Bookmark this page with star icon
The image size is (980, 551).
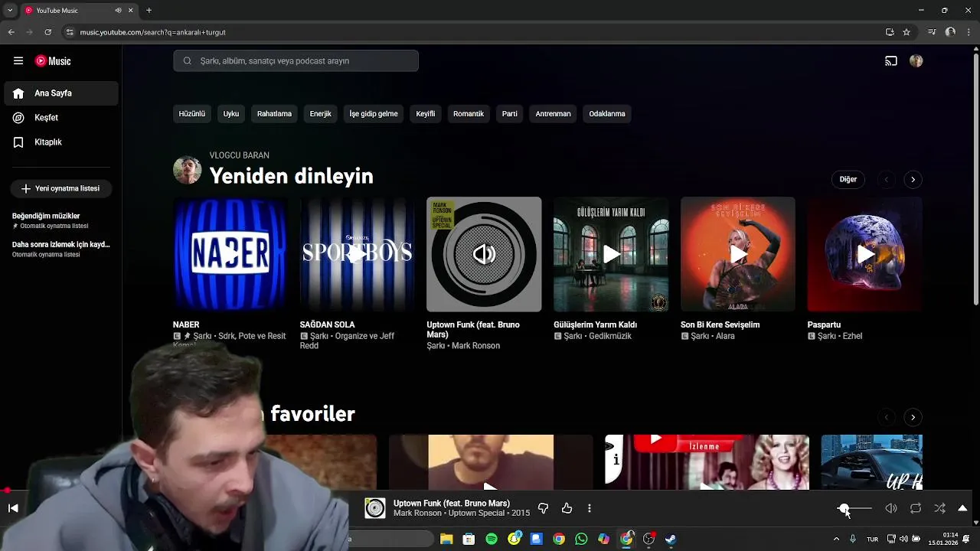pyautogui.click(x=906, y=32)
